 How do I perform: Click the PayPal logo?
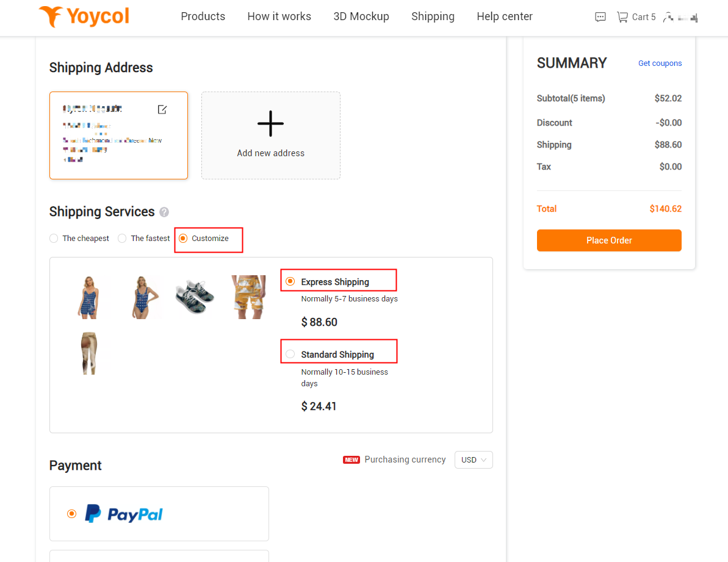coord(124,513)
